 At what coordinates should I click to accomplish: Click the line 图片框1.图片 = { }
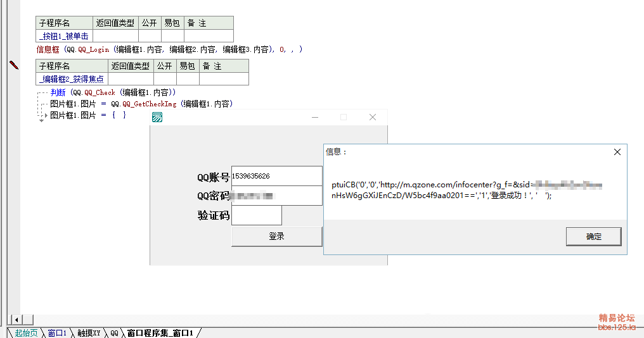(x=88, y=115)
